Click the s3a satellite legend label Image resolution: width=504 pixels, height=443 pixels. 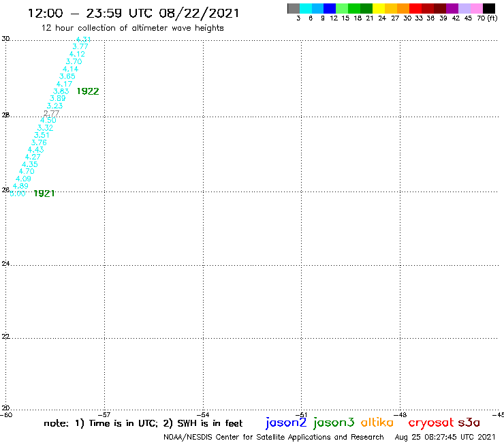coord(469,423)
